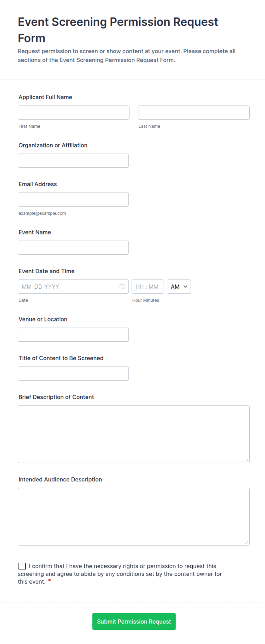Click the MM-DD-YYYY date field
The width and height of the screenshot is (265, 644).
[68, 287]
